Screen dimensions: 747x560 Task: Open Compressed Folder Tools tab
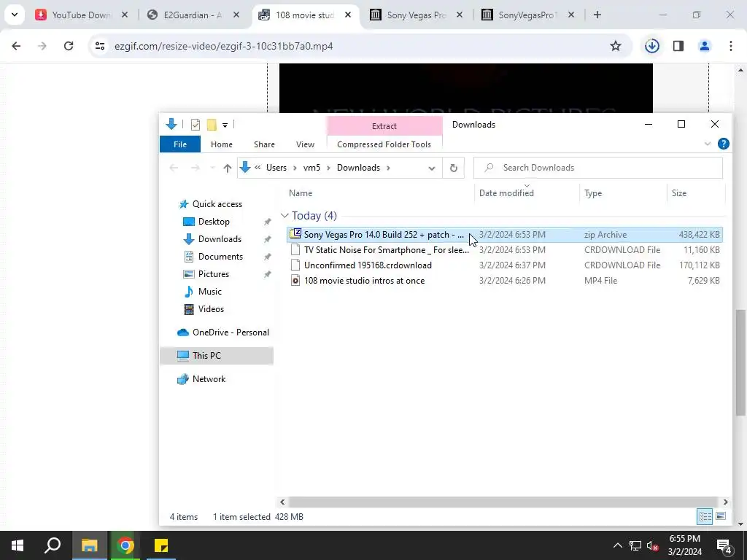click(x=384, y=144)
